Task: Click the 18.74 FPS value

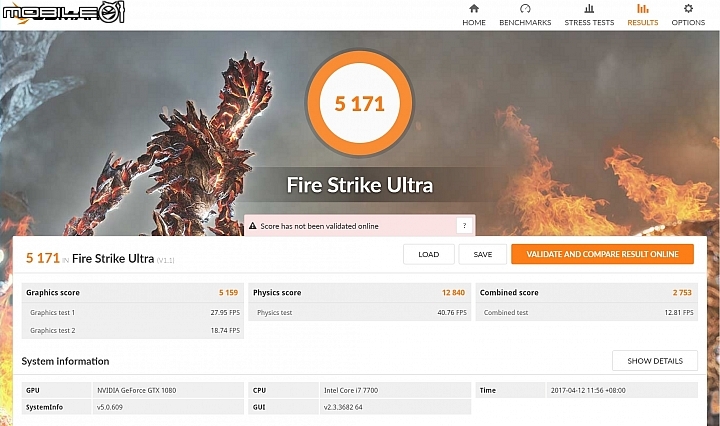Action: (x=225, y=330)
